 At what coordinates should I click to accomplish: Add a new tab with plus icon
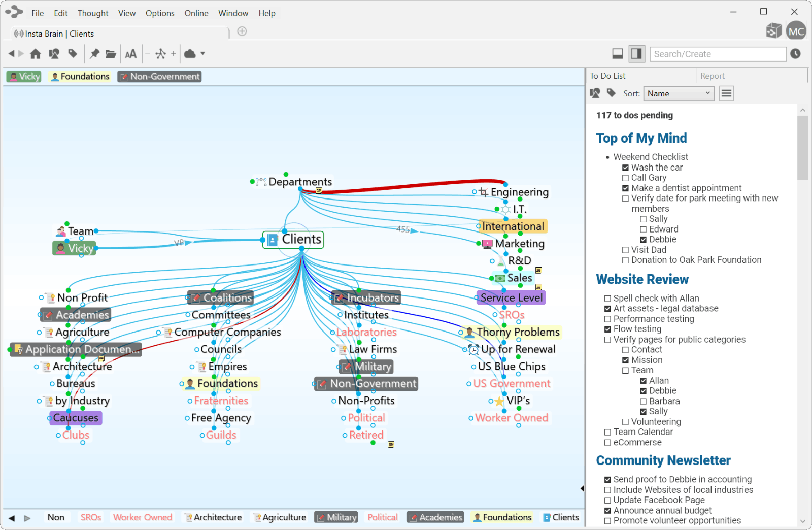[x=242, y=31]
